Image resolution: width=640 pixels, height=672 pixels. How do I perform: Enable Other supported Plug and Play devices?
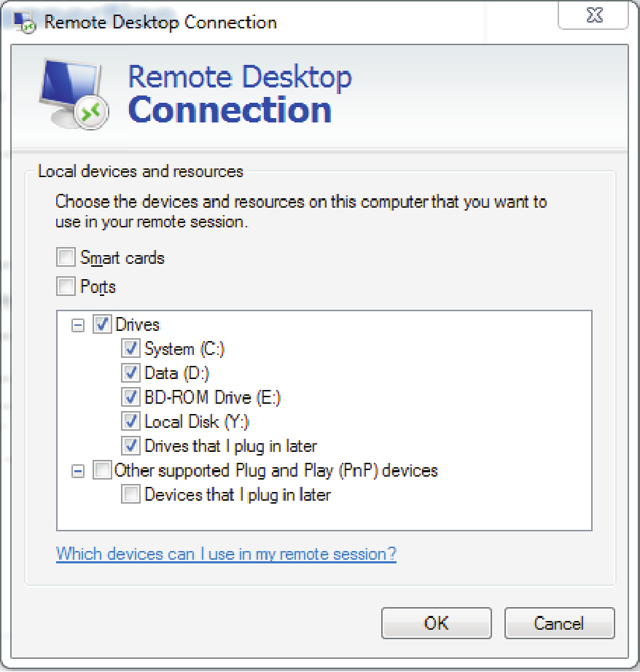coord(102,470)
